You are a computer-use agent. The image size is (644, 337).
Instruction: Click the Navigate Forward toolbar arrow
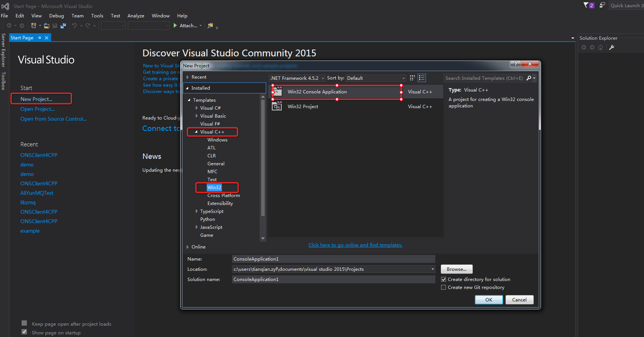pos(22,26)
